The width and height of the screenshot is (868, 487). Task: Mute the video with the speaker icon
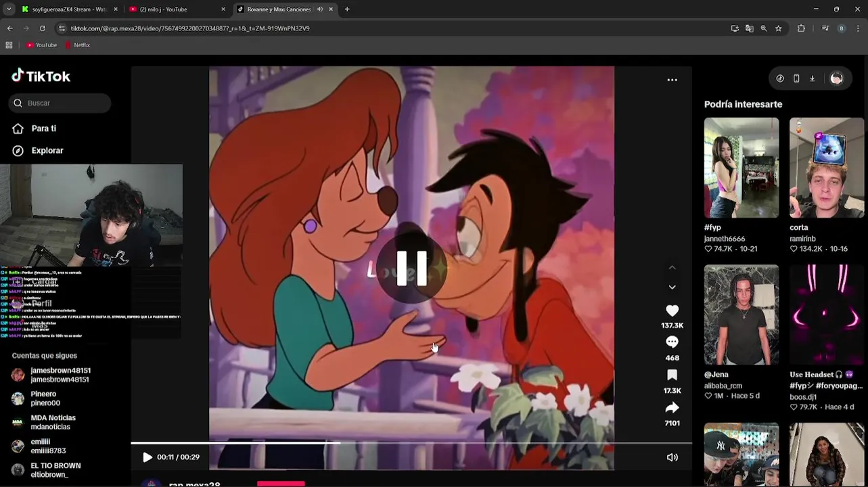click(x=672, y=457)
